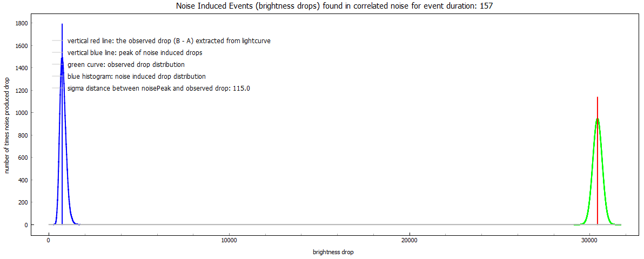The height and width of the screenshot is (259, 644).
Task: Click the 1000 tick label on y-axis
Action: pyautogui.click(x=22, y=113)
